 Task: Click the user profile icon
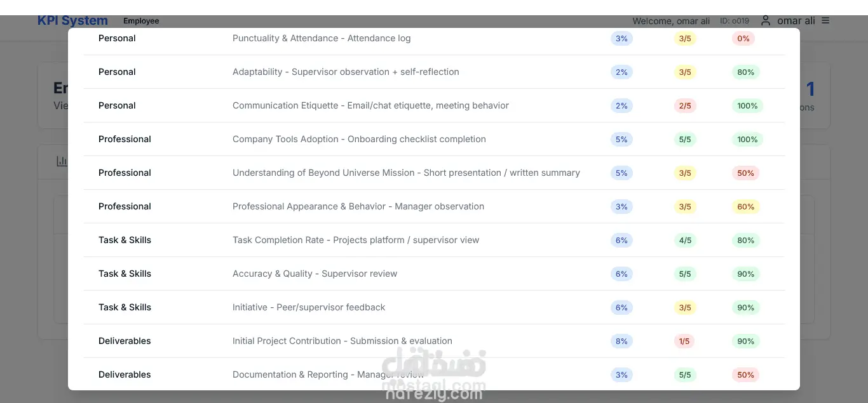tap(766, 20)
